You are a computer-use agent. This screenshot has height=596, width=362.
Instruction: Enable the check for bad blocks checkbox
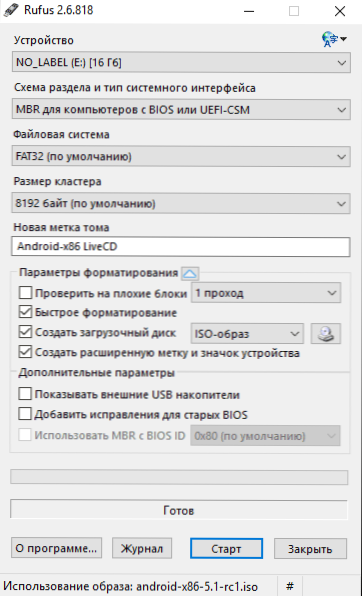point(25,293)
